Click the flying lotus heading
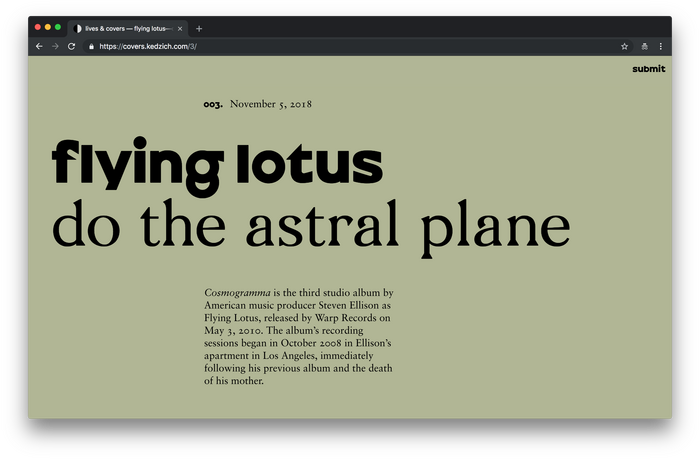The image size is (700, 459). pyautogui.click(x=217, y=166)
